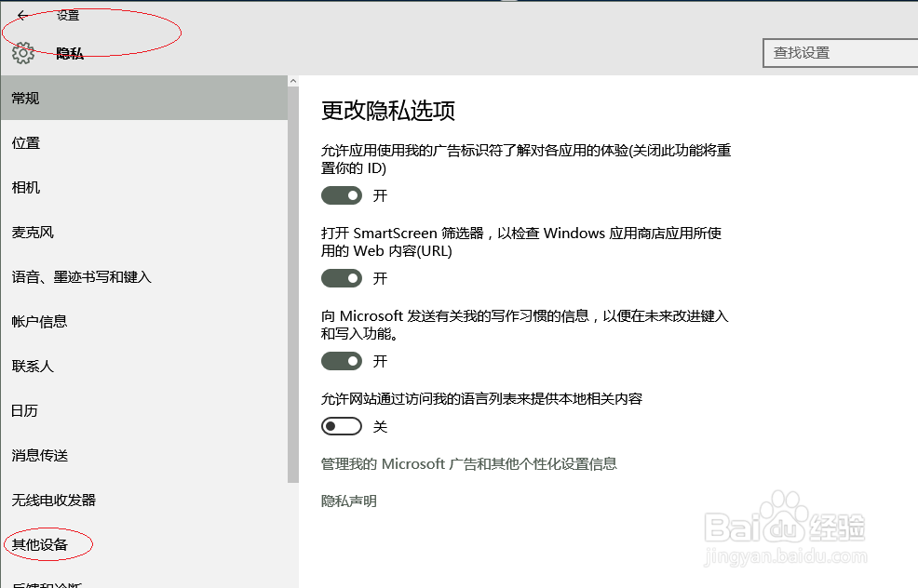Select the 常规 category
The image size is (918, 588).
click(x=144, y=98)
